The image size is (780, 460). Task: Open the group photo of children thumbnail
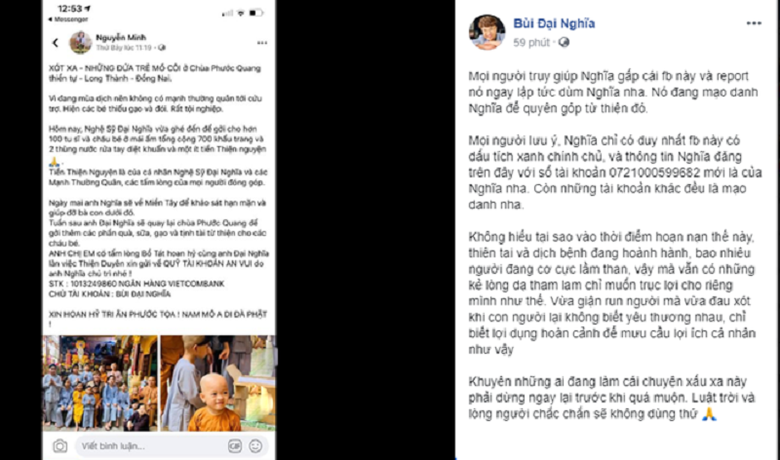click(x=100, y=383)
